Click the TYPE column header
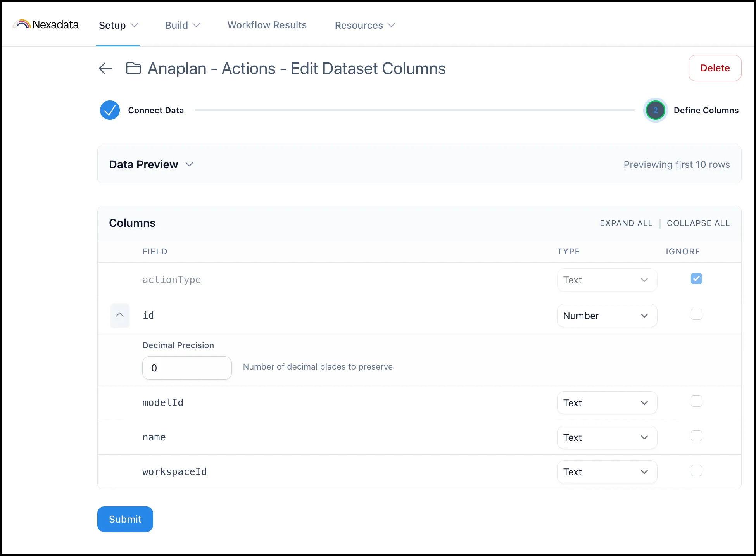The image size is (756, 556). [x=568, y=252]
